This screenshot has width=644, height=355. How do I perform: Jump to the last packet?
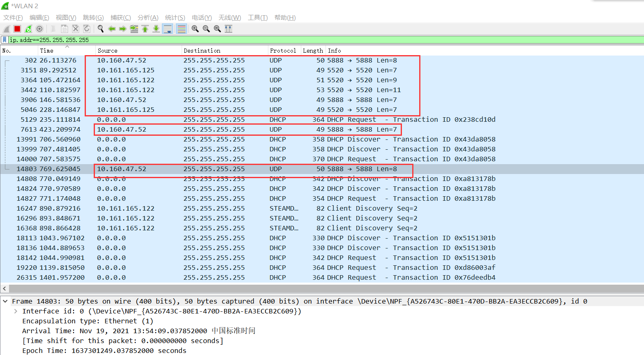(x=156, y=29)
